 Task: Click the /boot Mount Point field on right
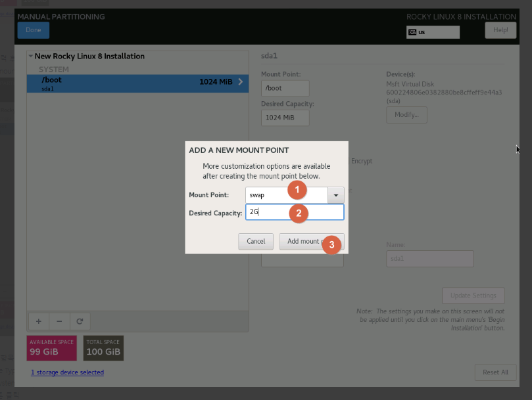click(x=285, y=88)
